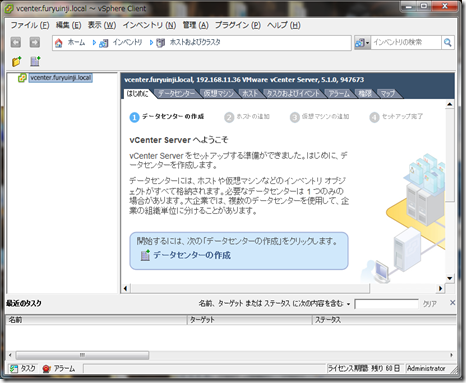Open the インベントリ menu
Screen dimensions: 466x383
(149, 25)
